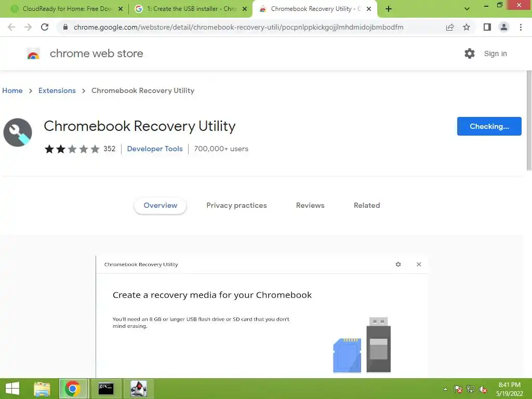This screenshot has height=399, width=532.
Task: Click Chrome icon in taskbar
Action: coord(73,389)
